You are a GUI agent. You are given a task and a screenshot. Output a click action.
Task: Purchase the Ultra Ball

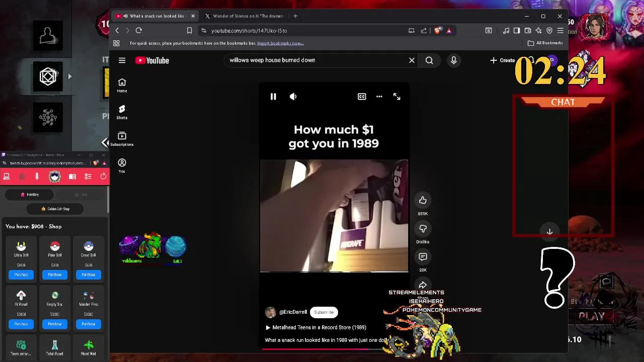(x=21, y=275)
